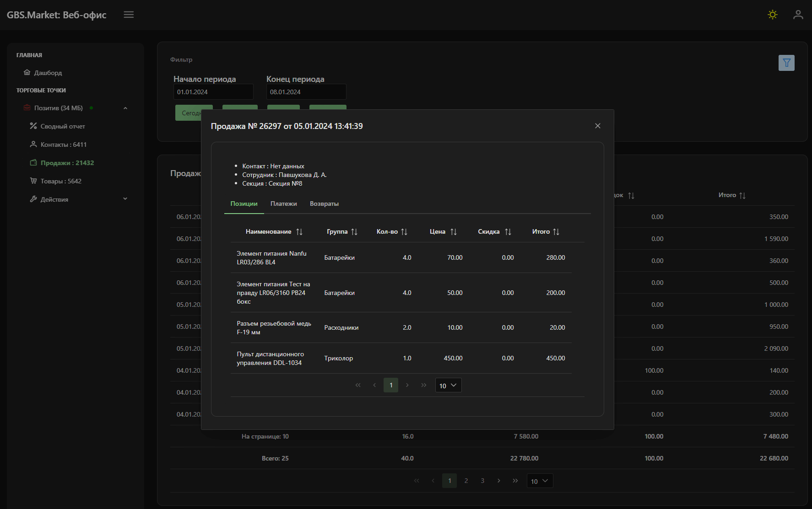Screen dimensions: 812x509
Task: Collapse the Позитив (34 МБ) store section
Action: tap(125, 108)
